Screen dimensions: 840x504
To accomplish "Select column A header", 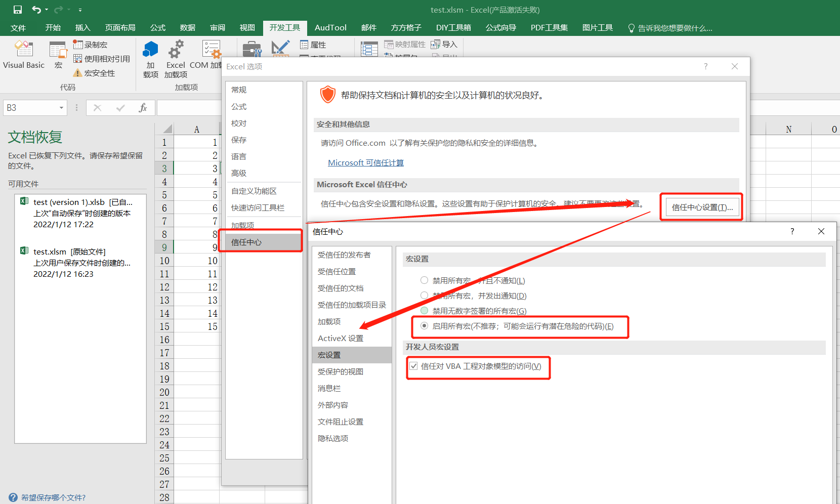I will click(x=197, y=129).
